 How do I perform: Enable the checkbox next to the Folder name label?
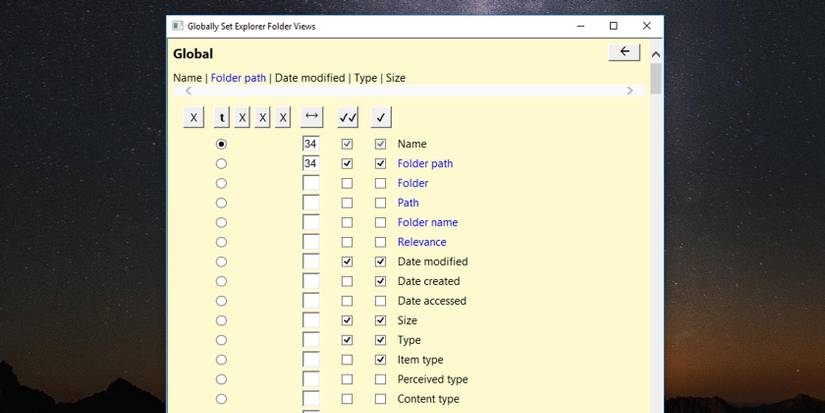pos(380,222)
